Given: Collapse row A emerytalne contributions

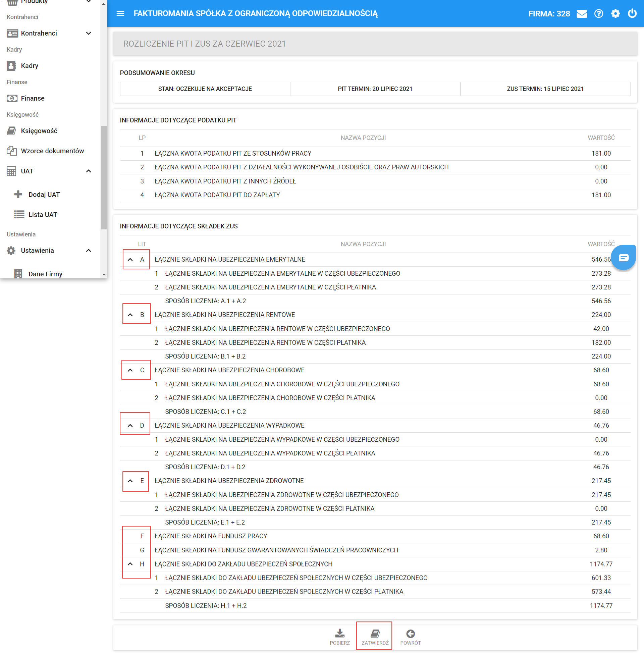Looking at the screenshot, I should (130, 260).
